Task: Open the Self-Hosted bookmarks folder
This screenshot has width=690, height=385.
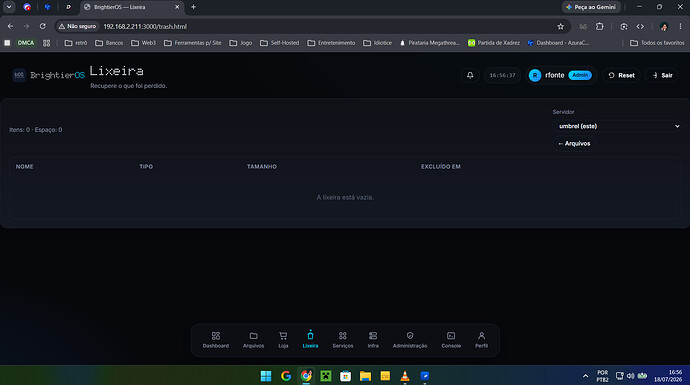Action: coord(279,43)
